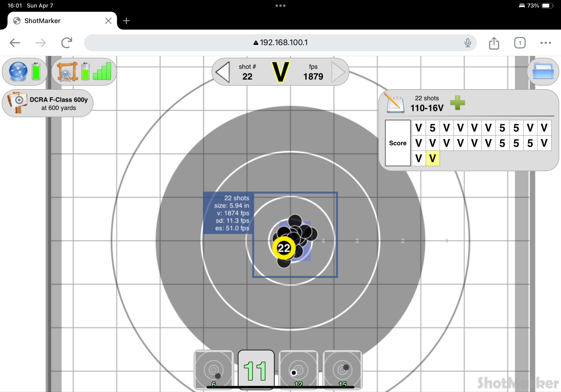Open target thumbnail number 6

214,370
